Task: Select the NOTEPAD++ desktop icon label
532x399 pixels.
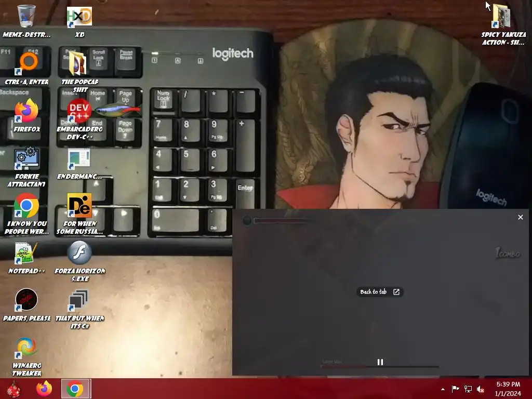Action: 27,271
